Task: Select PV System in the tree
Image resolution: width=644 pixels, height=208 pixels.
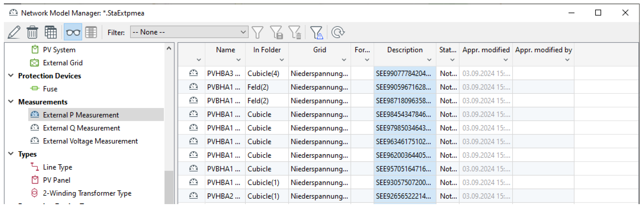Action: [x=59, y=50]
